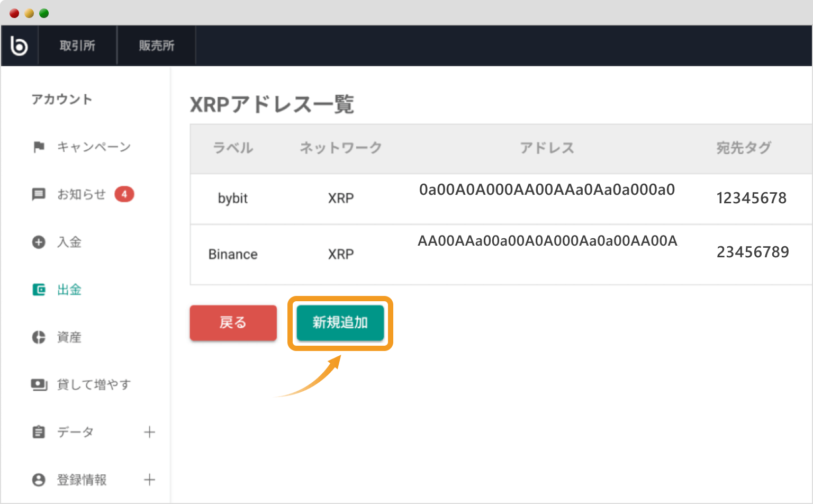Switch to the 販売所 tab
813x504 pixels.
(156, 45)
